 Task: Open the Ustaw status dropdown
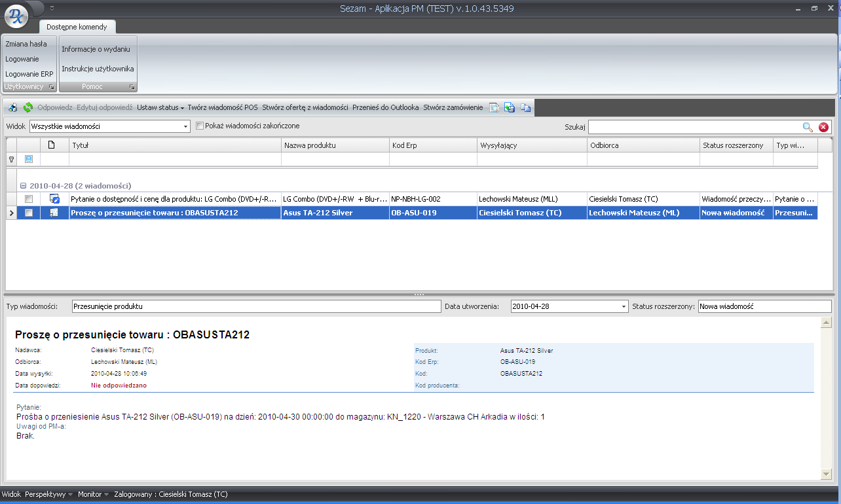[x=160, y=107]
